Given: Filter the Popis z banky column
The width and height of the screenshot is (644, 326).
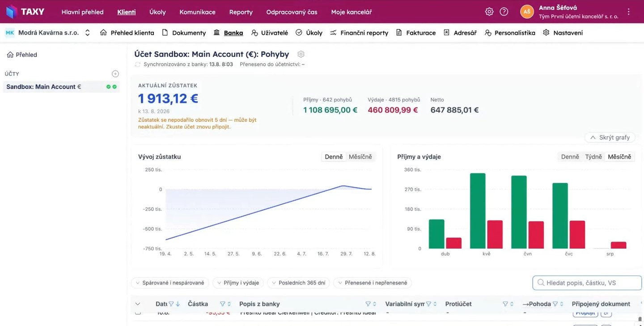Looking at the screenshot, I should pos(368,304).
